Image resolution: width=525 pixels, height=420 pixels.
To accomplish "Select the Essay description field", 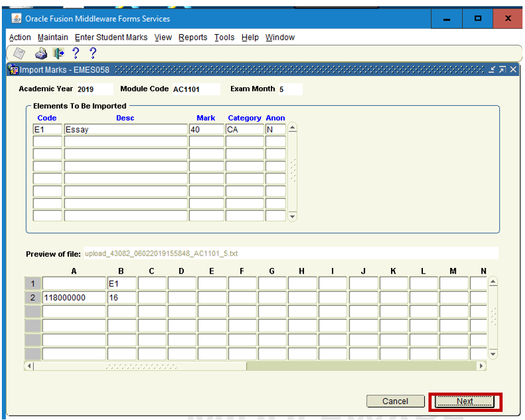I will pyautogui.click(x=125, y=130).
